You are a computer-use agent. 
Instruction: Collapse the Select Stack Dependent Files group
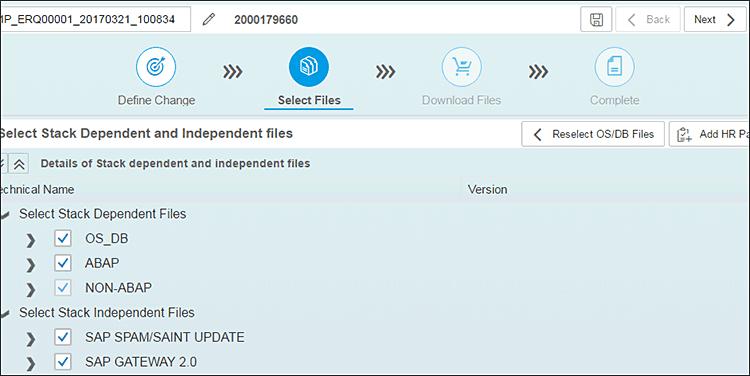5,216
